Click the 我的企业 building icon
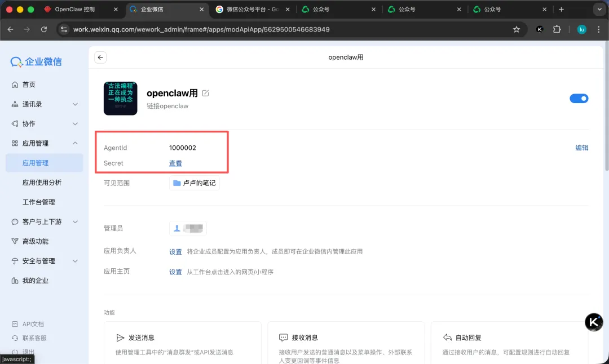609x364 pixels. [x=15, y=280]
